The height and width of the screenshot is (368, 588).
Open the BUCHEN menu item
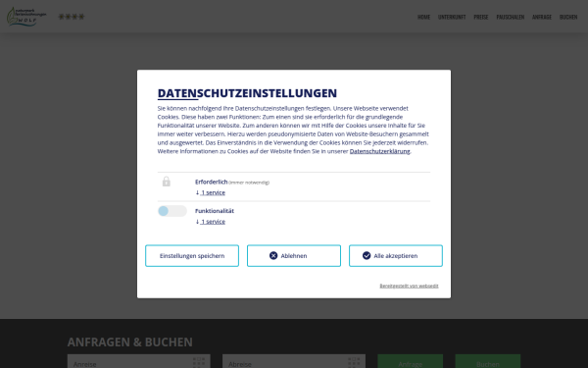pyautogui.click(x=568, y=17)
